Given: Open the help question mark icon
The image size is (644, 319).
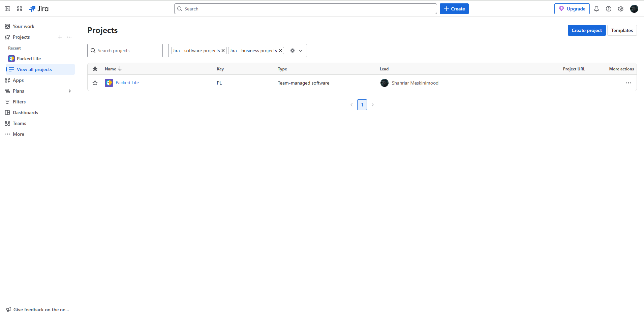Looking at the screenshot, I should tap(609, 9).
